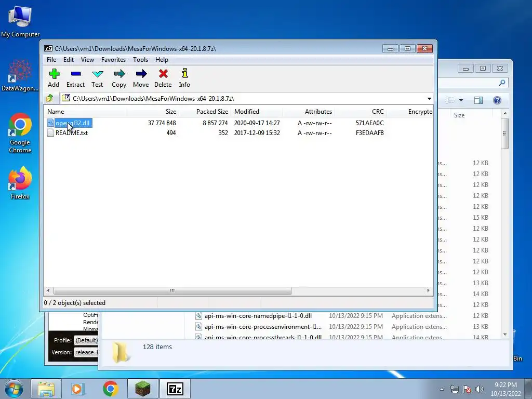This screenshot has width=532, height=399.
Task: Open Explorer help question mark icon
Action: click(x=497, y=100)
